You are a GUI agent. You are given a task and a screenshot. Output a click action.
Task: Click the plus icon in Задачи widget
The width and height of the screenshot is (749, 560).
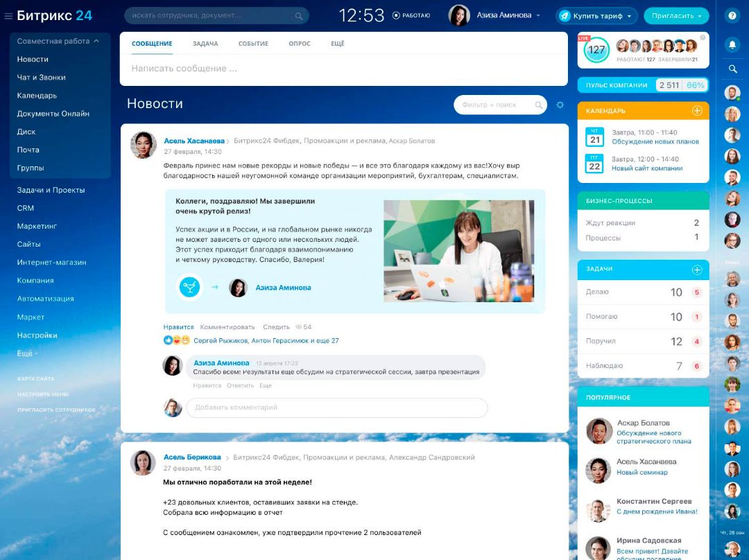click(x=697, y=270)
